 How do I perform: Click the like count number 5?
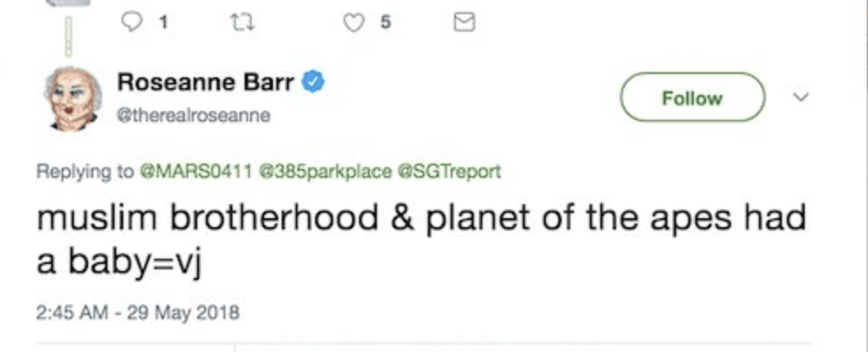(386, 24)
